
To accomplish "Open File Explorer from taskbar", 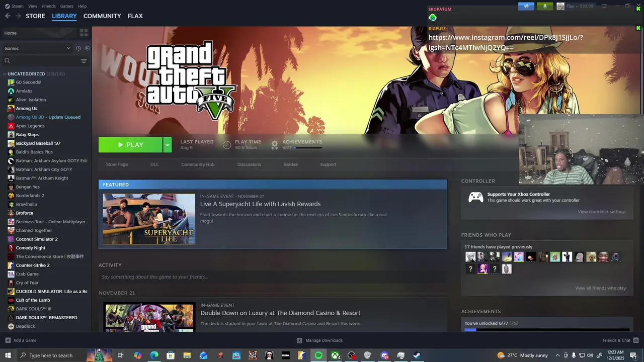I will click(187, 355).
